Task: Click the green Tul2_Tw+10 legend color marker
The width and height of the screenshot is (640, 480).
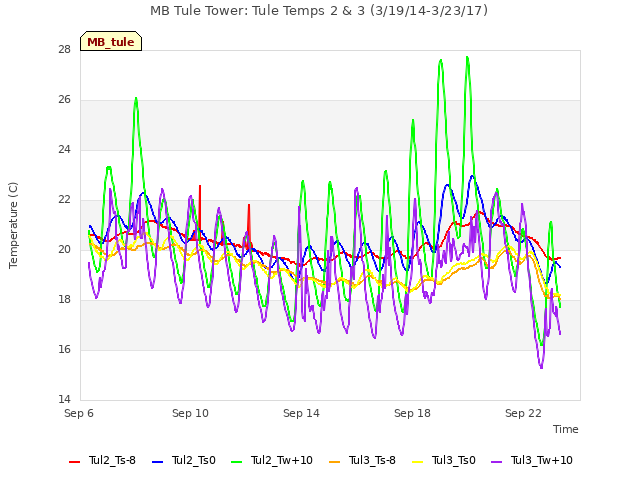Action: (x=236, y=462)
